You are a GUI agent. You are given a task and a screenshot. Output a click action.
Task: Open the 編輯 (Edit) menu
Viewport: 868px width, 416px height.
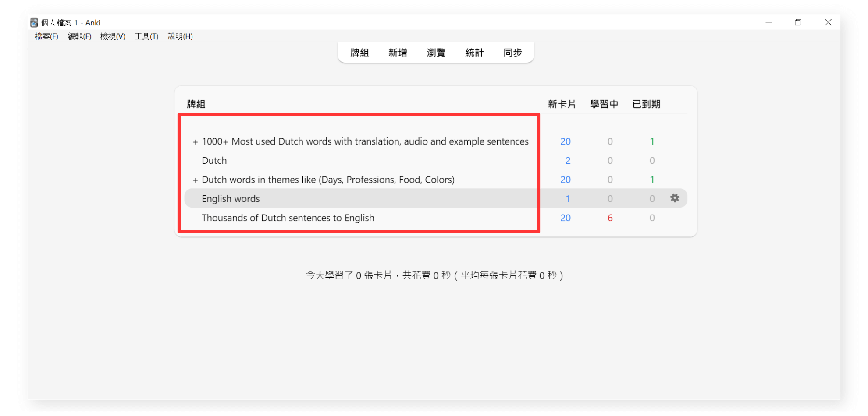[79, 36]
